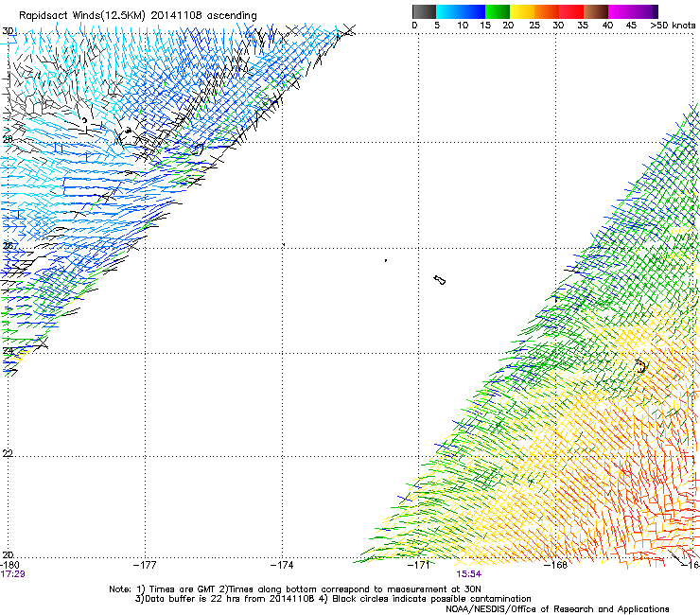
Task: Click the green 15-20 knots color swatch
Action: point(498,11)
